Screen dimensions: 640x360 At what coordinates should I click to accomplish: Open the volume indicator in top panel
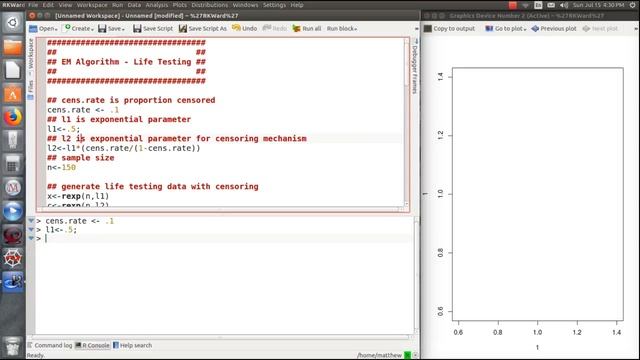(564, 5)
